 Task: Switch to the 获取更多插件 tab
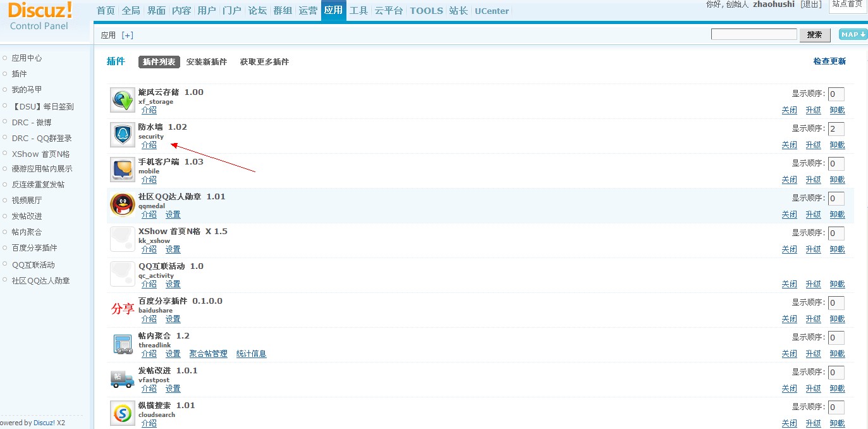[264, 62]
